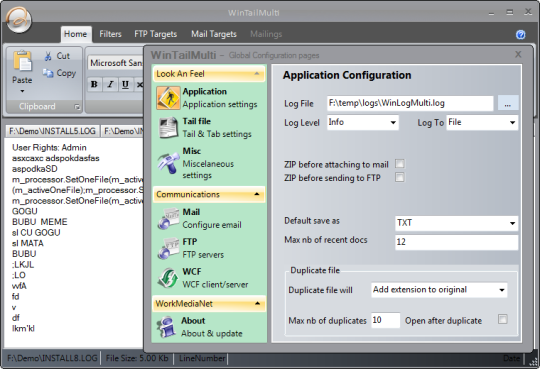540x369 pixels.
Task: Open the Microsoft Sans font combo box
Action: [x=115, y=63]
